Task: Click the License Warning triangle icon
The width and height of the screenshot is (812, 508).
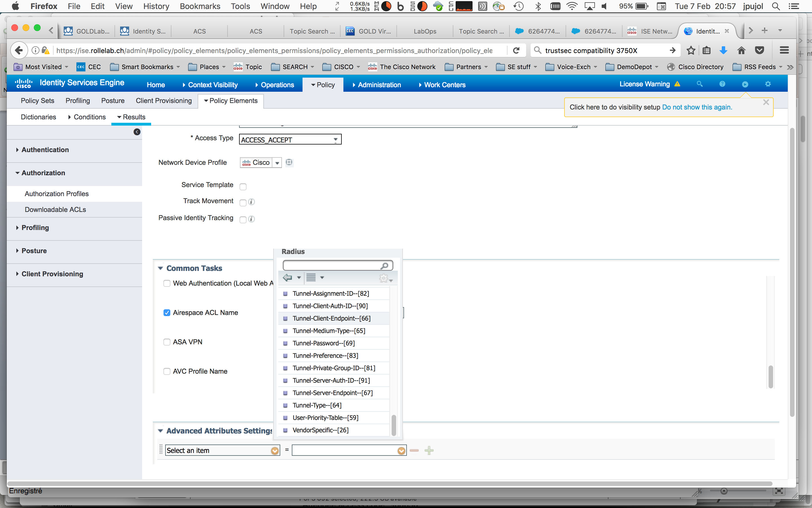Action: [x=678, y=84]
